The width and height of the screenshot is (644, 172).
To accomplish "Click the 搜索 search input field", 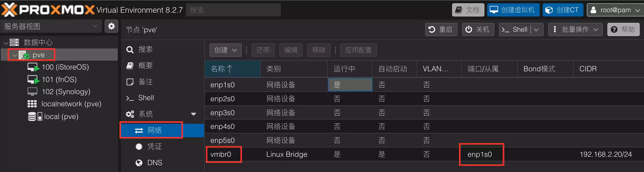I will pyautogui.click(x=233, y=10).
